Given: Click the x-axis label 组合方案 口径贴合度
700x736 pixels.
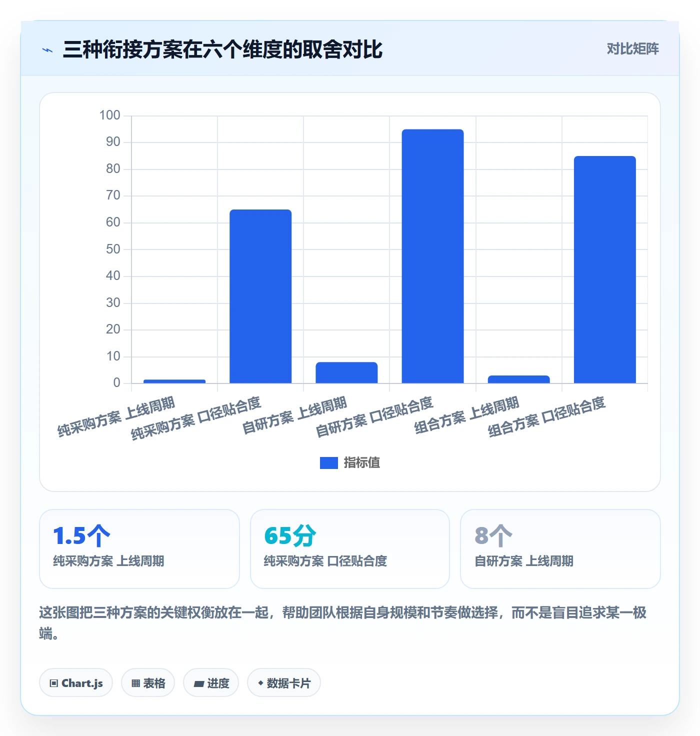Looking at the screenshot, I should coord(546,417).
